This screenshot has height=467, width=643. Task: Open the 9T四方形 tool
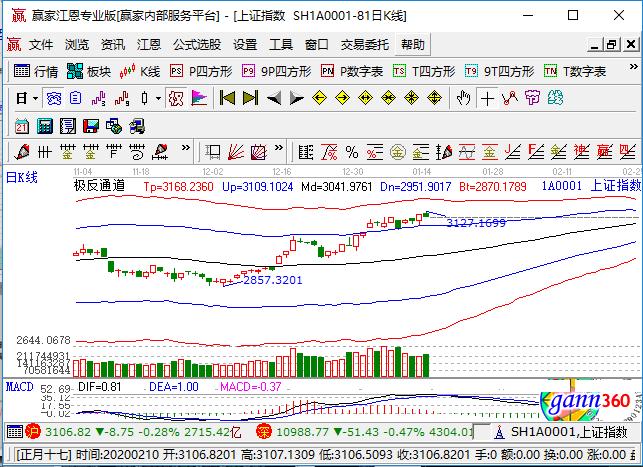(499, 71)
